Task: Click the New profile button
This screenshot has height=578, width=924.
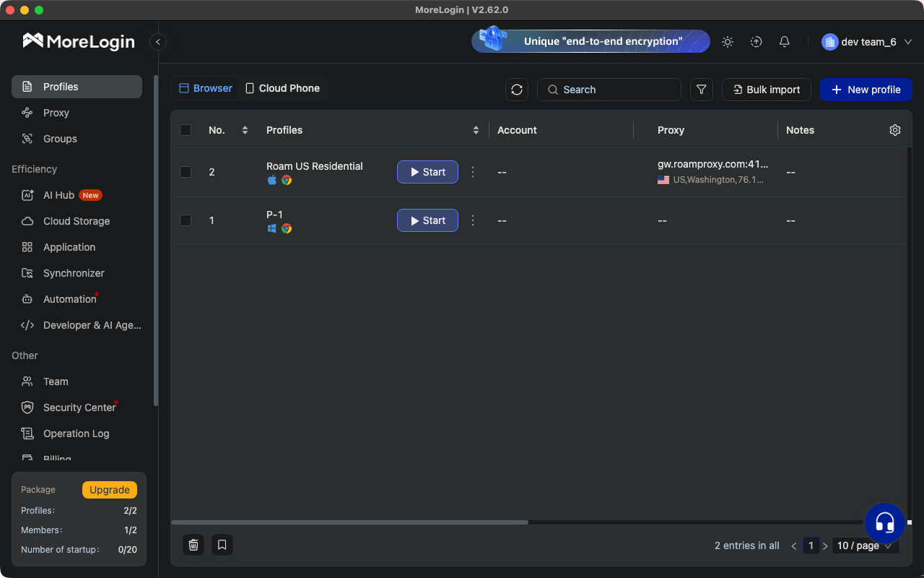Action: (866, 90)
